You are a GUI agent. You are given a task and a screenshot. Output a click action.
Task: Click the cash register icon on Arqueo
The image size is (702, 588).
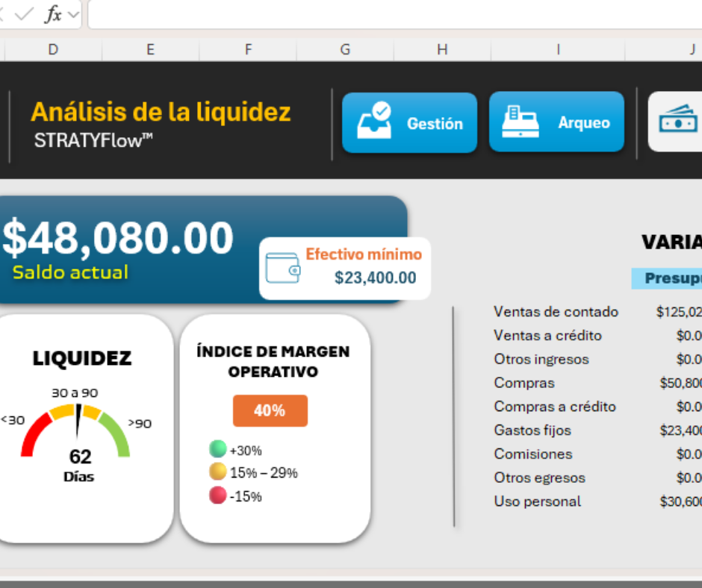point(521,122)
